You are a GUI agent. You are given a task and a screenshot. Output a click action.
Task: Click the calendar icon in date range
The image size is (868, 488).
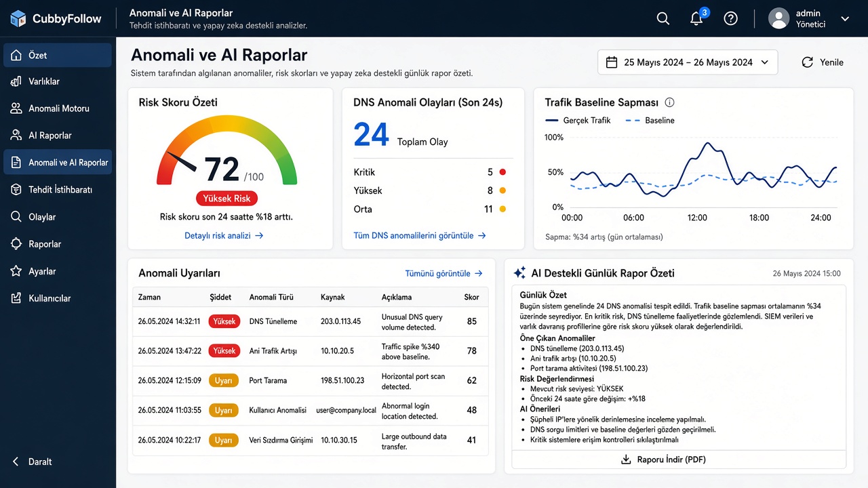click(612, 62)
